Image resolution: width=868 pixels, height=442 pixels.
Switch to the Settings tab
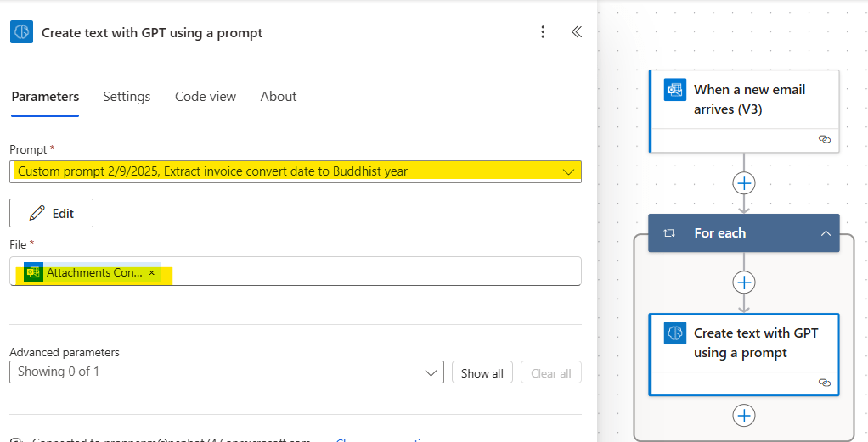(x=127, y=97)
